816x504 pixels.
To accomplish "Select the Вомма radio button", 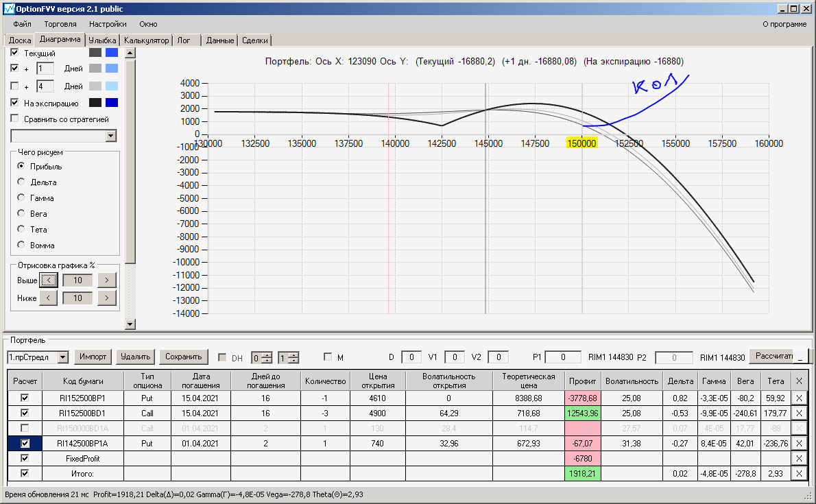I will click(x=21, y=245).
